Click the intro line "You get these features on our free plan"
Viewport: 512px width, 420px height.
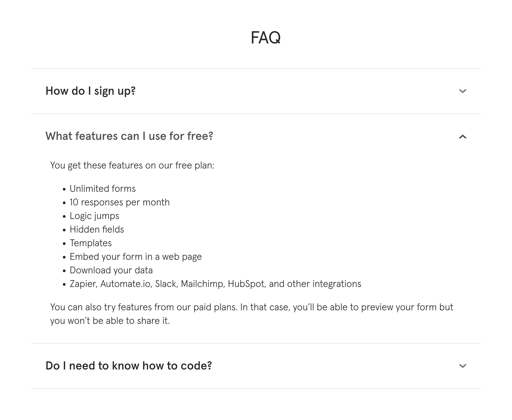click(132, 165)
